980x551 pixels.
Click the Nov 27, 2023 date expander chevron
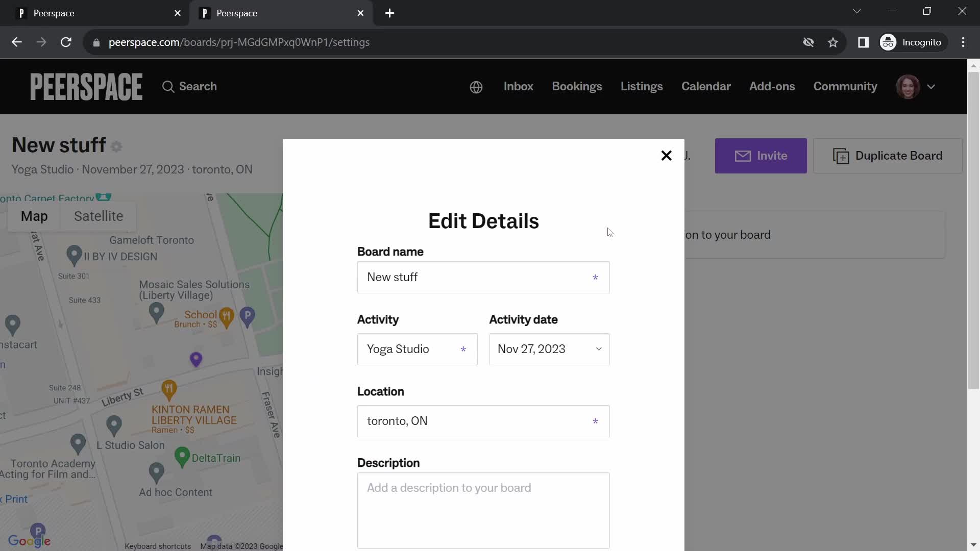click(x=599, y=349)
